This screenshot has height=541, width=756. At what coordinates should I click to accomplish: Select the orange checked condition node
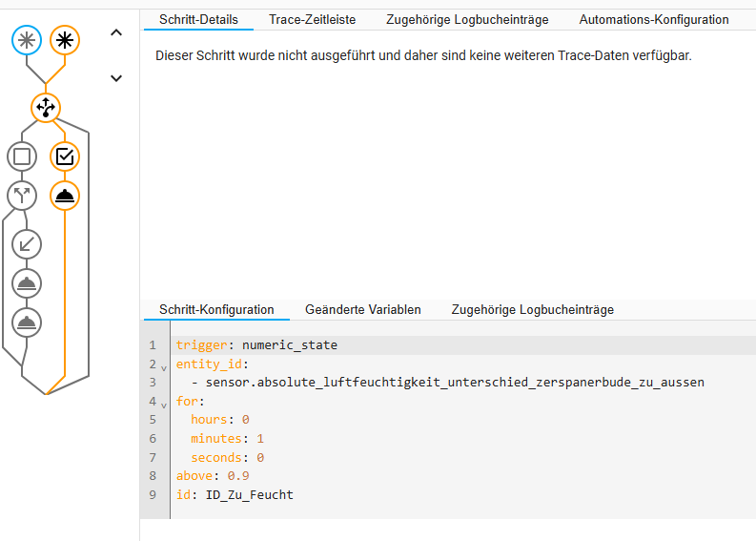65,156
